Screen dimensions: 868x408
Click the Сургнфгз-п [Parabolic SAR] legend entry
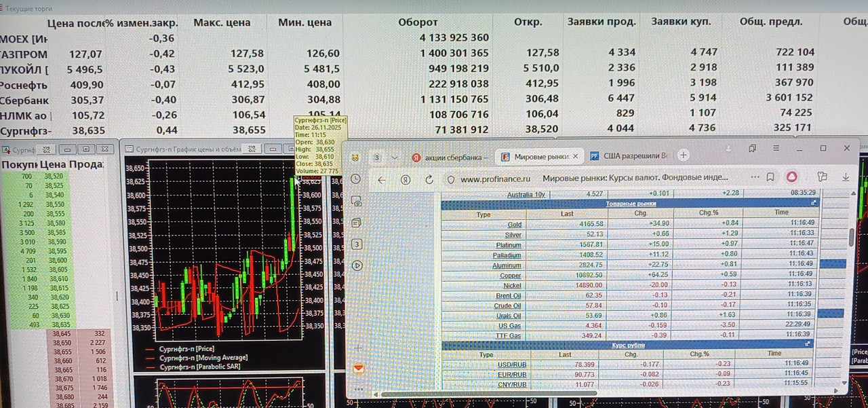[200, 367]
